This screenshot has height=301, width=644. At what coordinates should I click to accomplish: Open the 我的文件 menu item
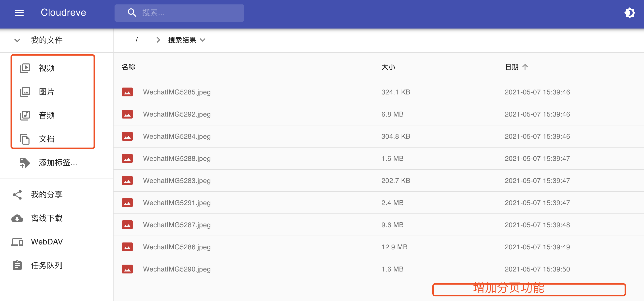pos(47,40)
